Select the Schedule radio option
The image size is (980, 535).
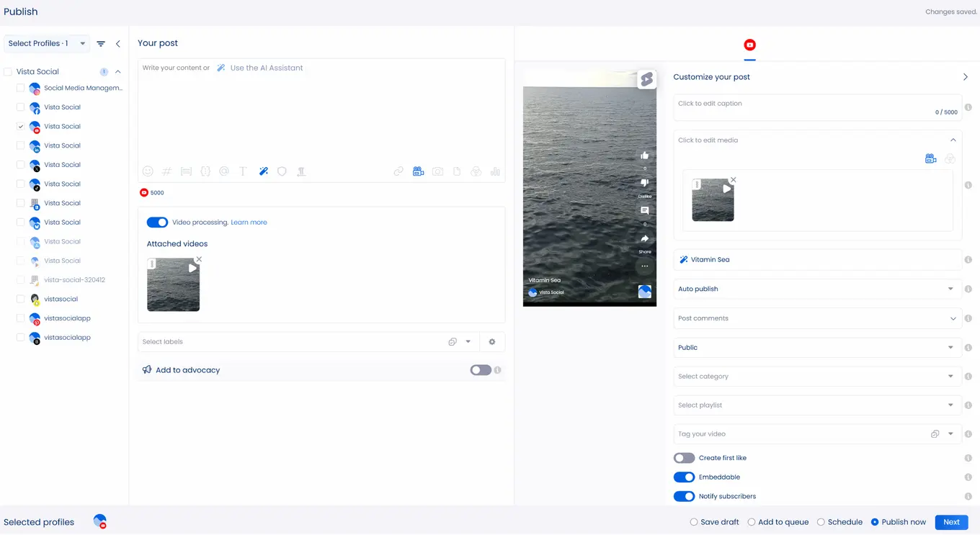[x=821, y=522]
